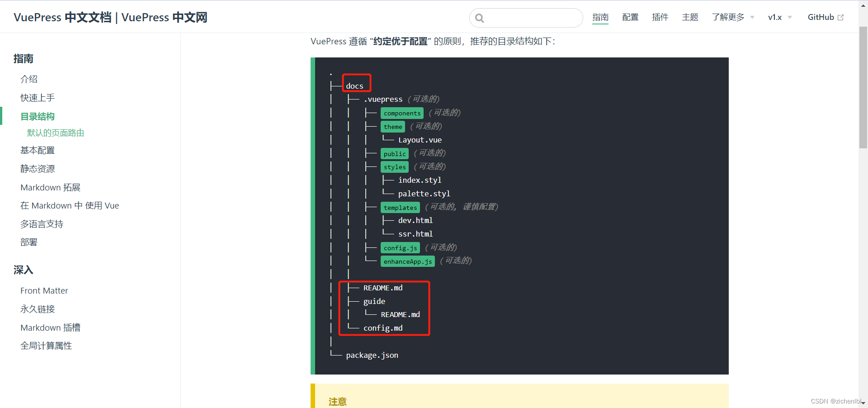This screenshot has width=868, height=408.
Task: Click the highlighted templates label
Action: pyautogui.click(x=401, y=208)
